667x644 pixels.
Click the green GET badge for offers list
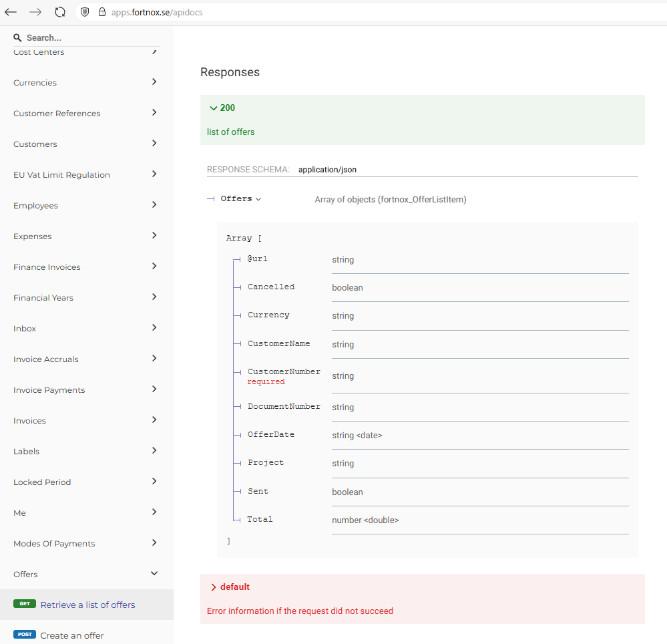pos(25,604)
